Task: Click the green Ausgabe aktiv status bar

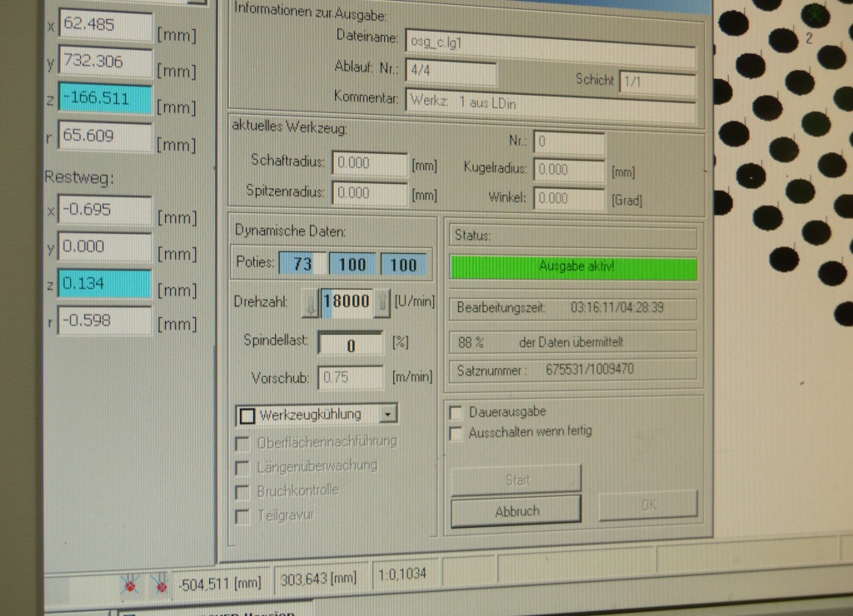Action: point(573,268)
